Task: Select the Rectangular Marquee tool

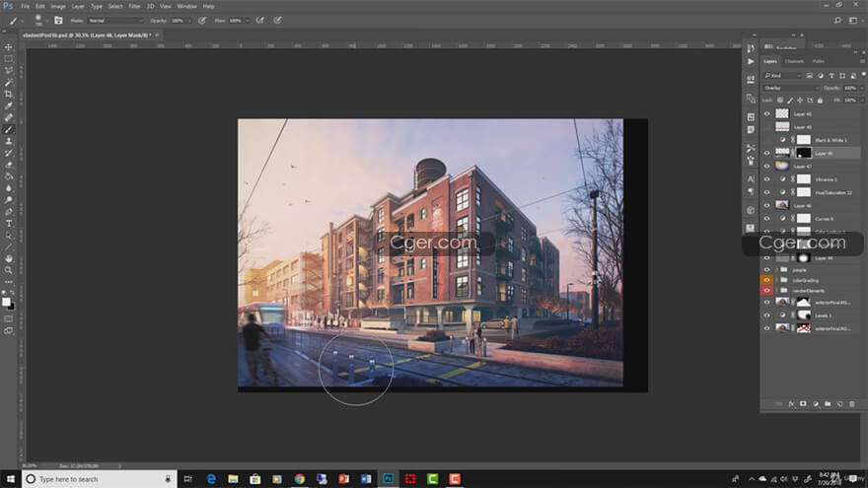Action: tap(9, 58)
